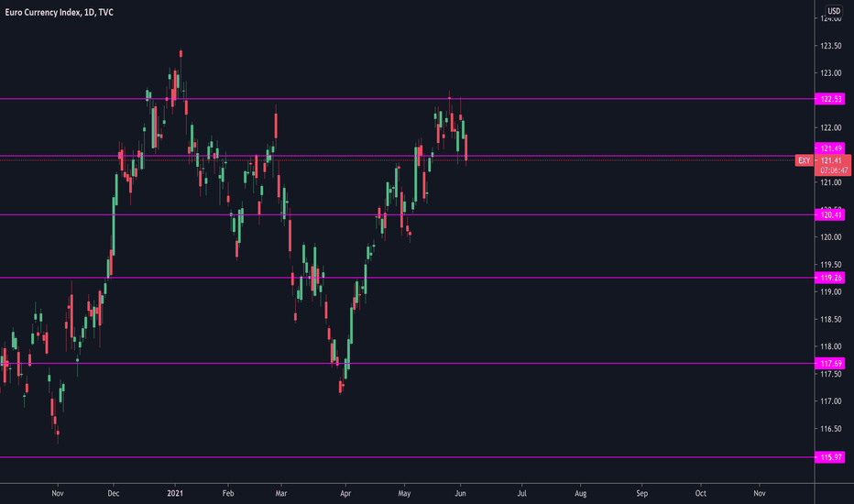Click the first Nov label on time axis

(x=58, y=493)
